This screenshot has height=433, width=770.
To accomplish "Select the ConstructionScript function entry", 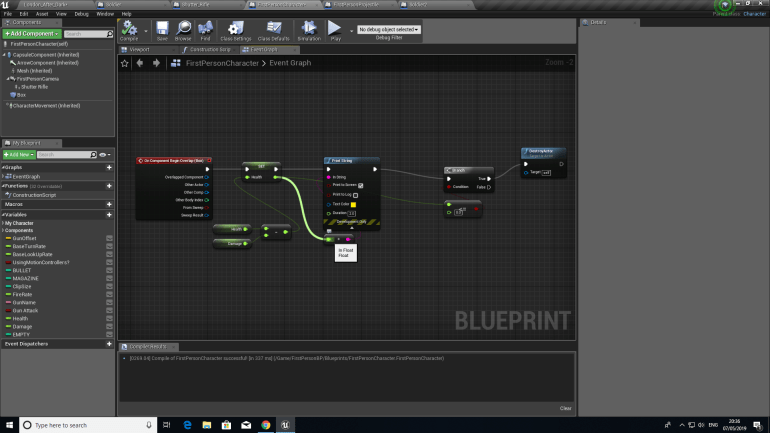I will 34,195.
